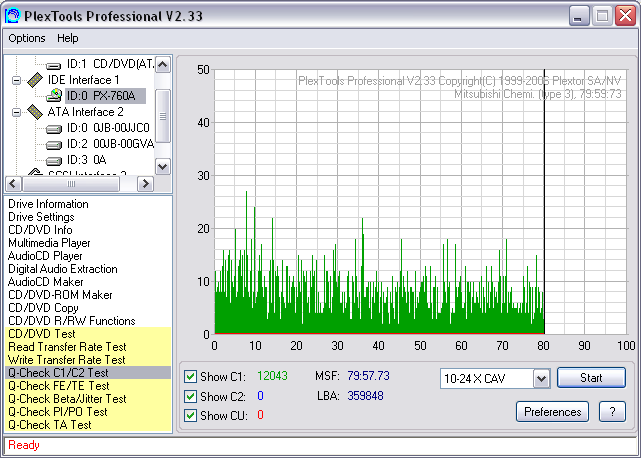Select Read Transfer Rate Test

(88, 347)
